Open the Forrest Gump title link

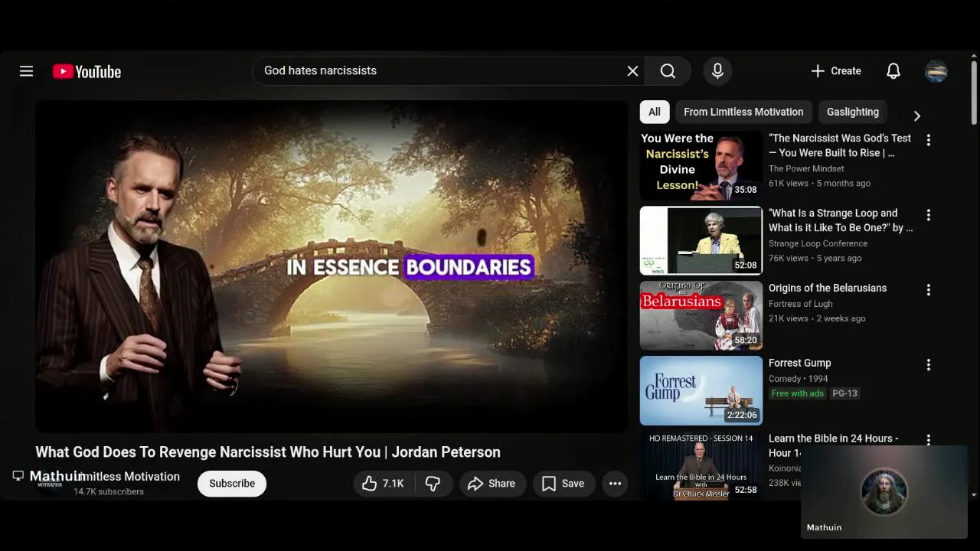click(x=799, y=363)
